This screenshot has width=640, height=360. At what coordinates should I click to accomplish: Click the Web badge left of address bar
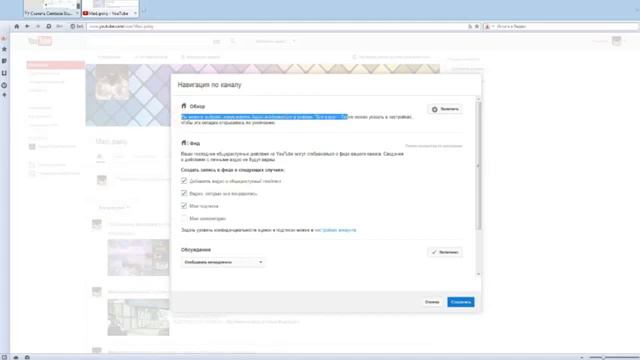click(x=77, y=26)
